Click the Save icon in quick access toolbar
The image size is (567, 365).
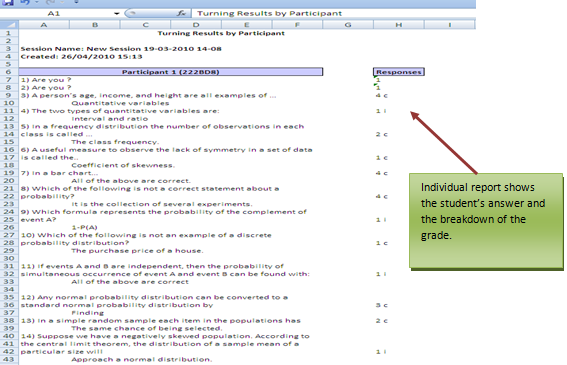click(7, 2)
